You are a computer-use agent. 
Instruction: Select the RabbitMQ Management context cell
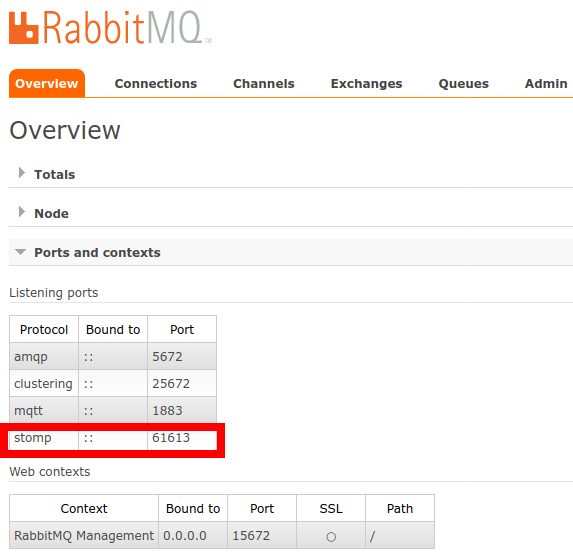click(x=84, y=536)
